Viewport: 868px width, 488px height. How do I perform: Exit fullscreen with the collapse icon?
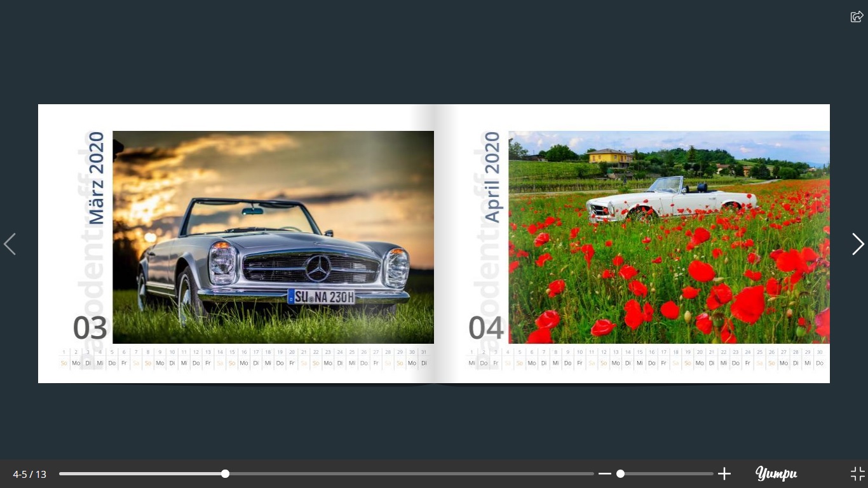858,474
